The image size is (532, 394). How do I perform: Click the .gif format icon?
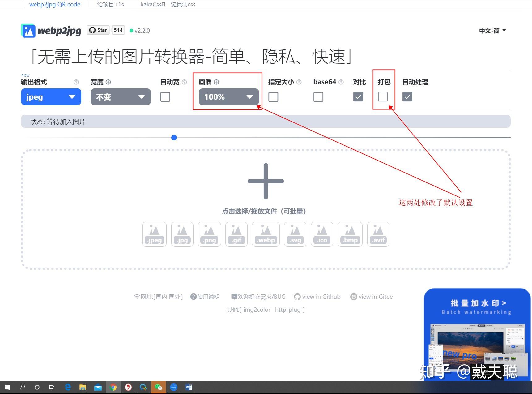(236, 234)
